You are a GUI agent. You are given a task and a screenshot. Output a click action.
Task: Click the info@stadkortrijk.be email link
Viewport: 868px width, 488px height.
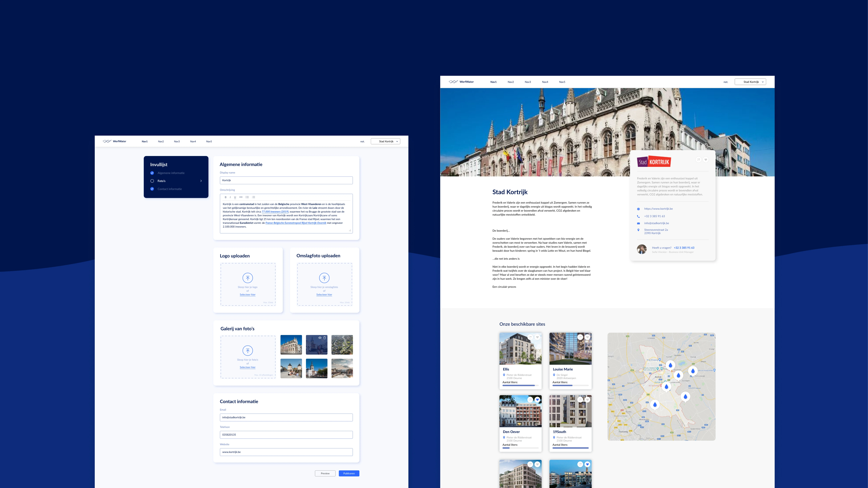pyautogui.click(x=656, y=223)
